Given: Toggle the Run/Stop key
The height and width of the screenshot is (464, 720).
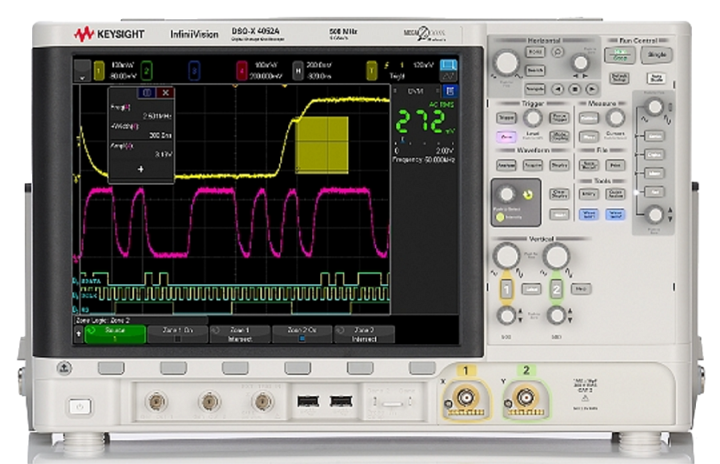Looking at the screenshot, I should (619, 56).
